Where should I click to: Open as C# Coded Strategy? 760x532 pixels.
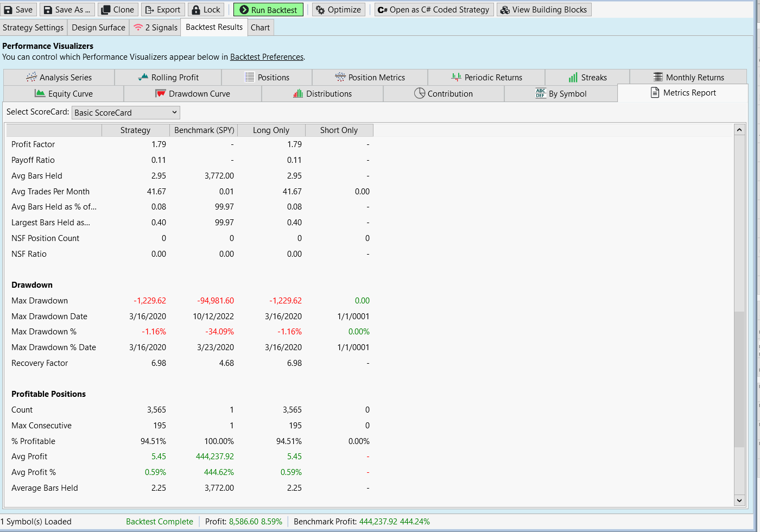click(x=433, y=10)
